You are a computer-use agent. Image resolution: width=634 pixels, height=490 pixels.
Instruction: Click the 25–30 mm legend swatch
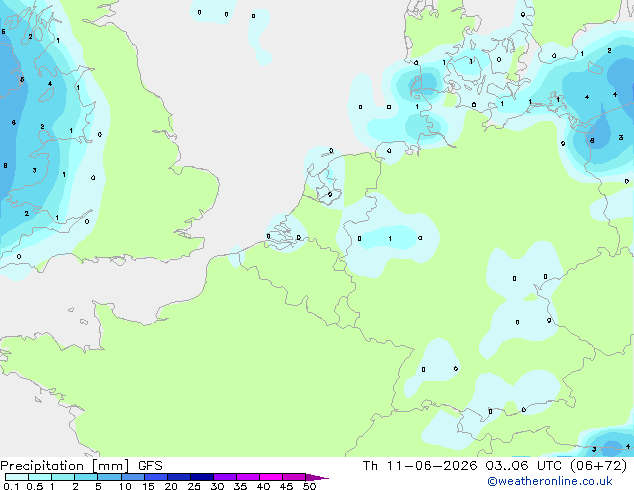[x=201, y=477]
